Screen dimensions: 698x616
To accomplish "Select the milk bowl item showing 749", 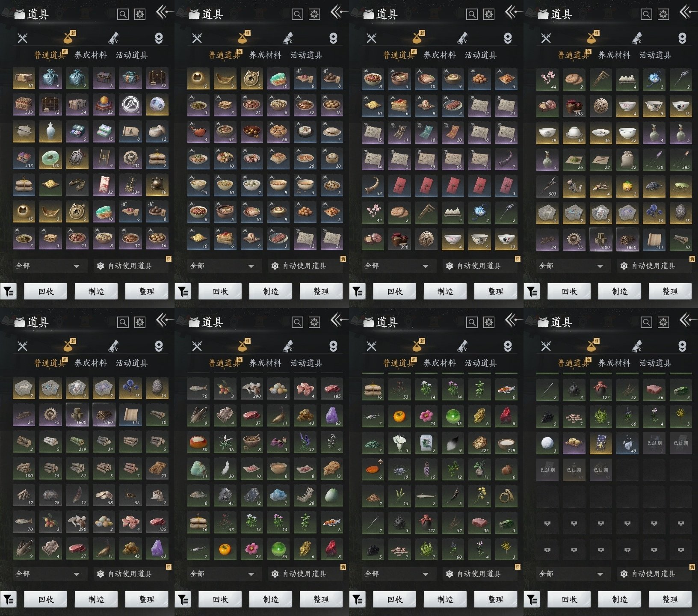I will click(x=506, y=443).
